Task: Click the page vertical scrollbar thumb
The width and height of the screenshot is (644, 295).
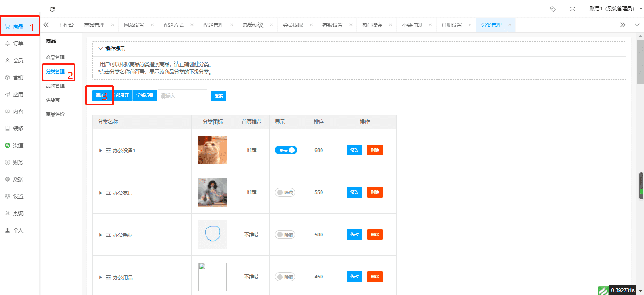Action: tap(641, 185)
